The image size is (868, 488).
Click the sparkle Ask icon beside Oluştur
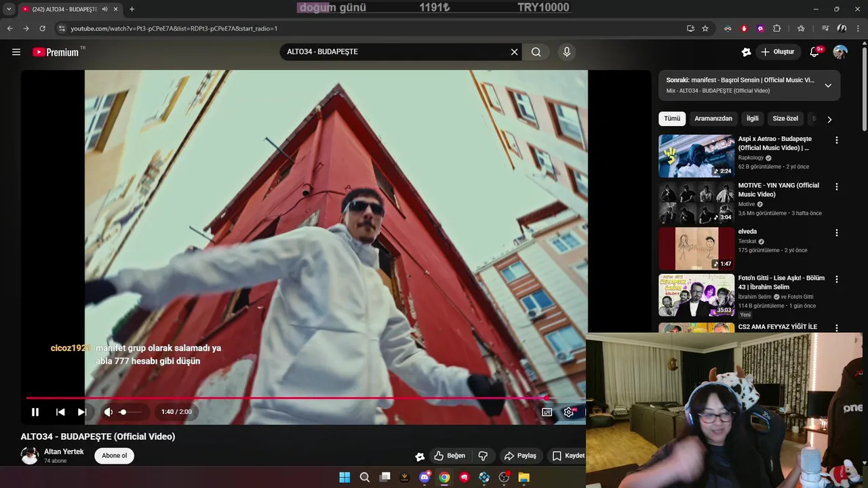(746, 52)
